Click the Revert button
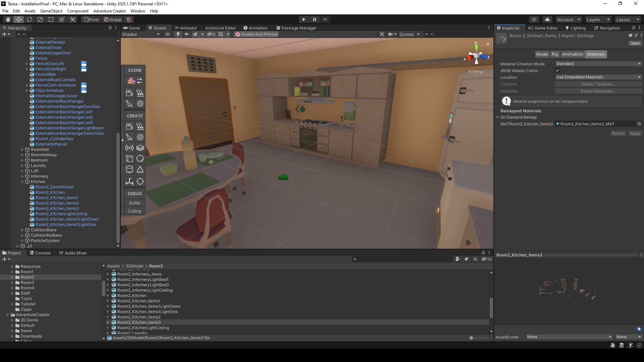 click(618, 133)
